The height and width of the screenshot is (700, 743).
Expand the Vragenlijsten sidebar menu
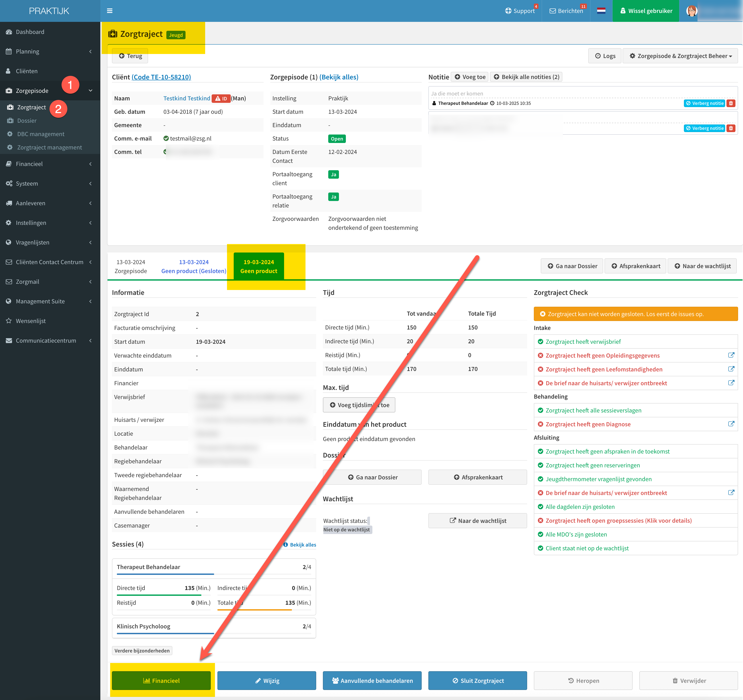tap(50, 242)
